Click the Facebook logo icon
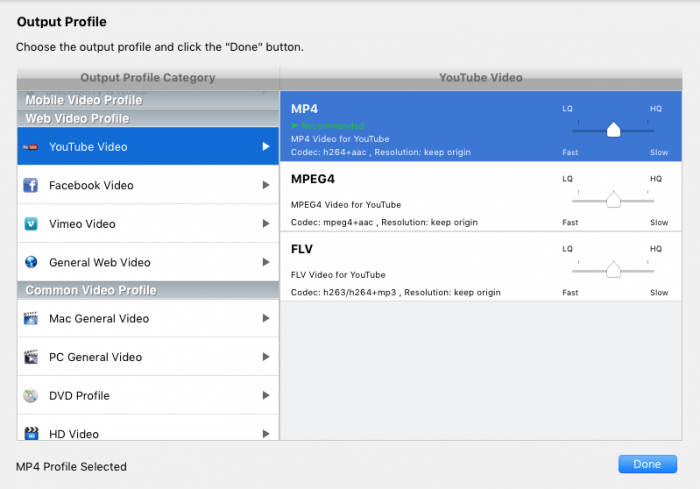This screenshot has width=700, height=489. tap(30, 185)
